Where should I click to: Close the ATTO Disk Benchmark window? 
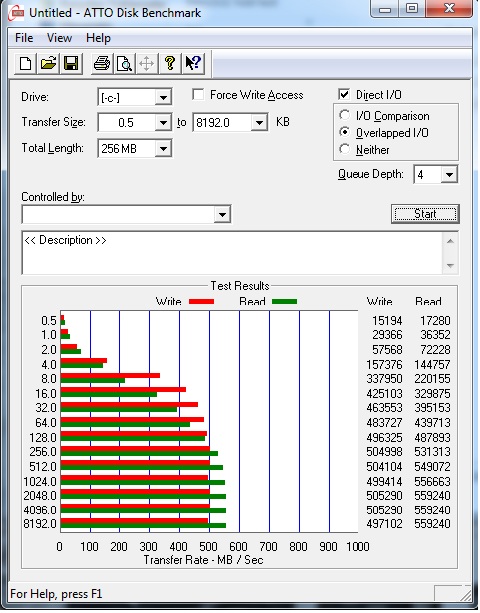[x=449, y=9]
